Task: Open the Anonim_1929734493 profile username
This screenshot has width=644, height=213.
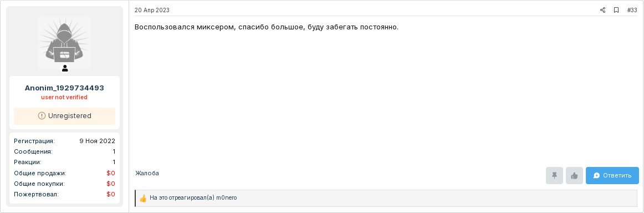Action: pyautogui.click(x=64, y=88)
